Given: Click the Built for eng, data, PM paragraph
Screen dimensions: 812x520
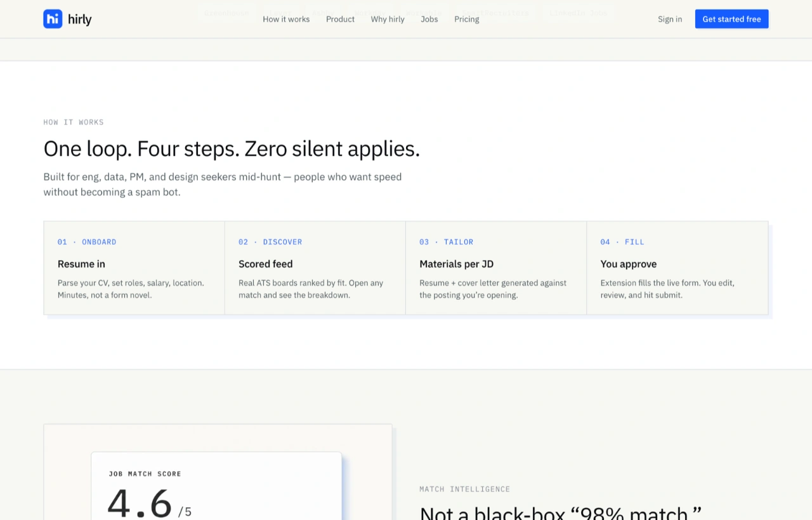Looking at the screenshot, I should [223, 184].
